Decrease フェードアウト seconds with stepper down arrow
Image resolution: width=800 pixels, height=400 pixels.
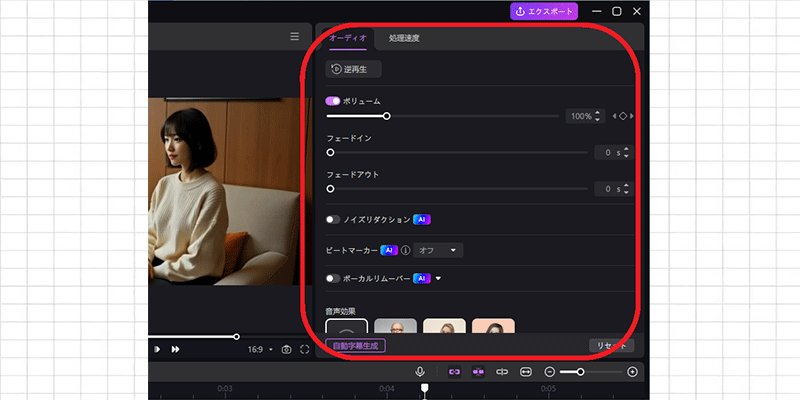pyautogui.click(x=627, y=192)
